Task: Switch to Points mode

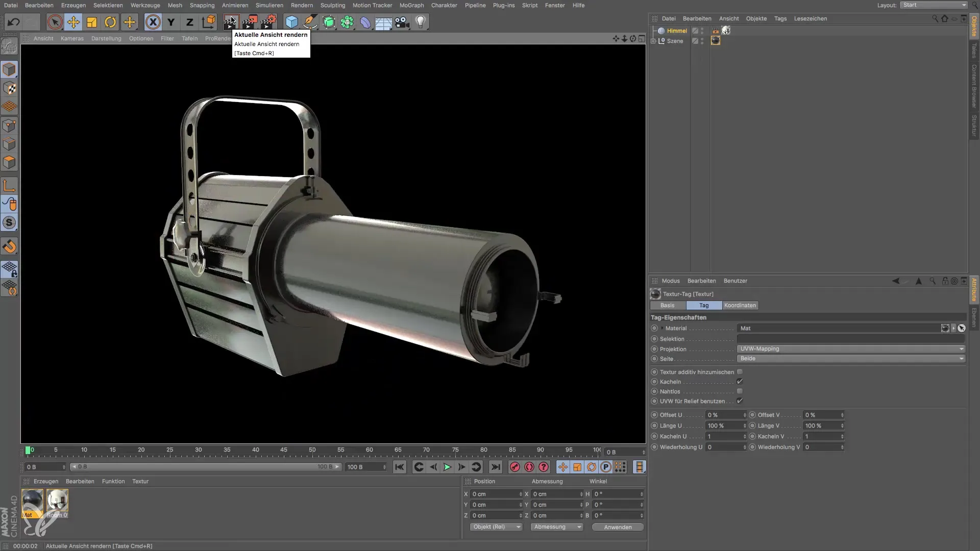Action: [9, 126]
